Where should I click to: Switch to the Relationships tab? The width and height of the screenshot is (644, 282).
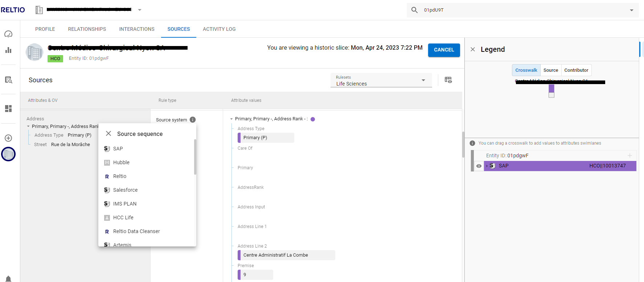coord(87,29)
